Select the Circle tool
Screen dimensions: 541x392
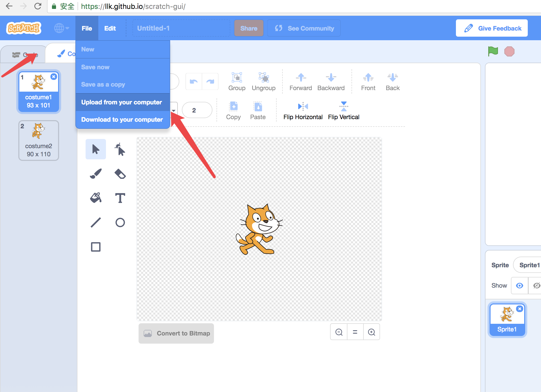coord(120,222)
